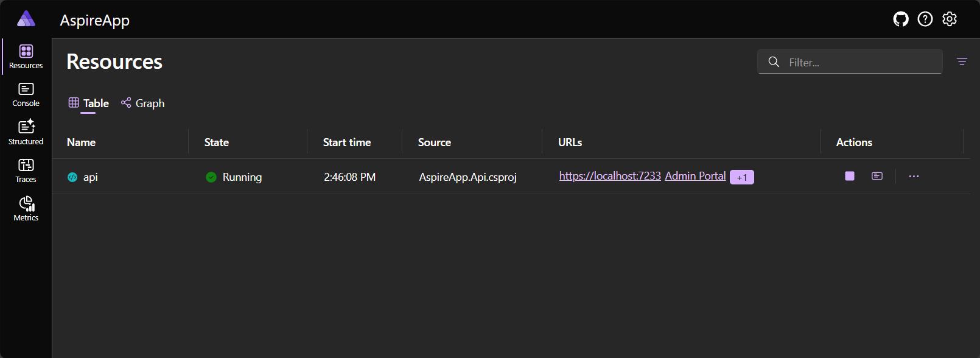This screenshot has height=358, width=980.
Task: Go to Metrics page in sidebar
Action: pos(26,209)
